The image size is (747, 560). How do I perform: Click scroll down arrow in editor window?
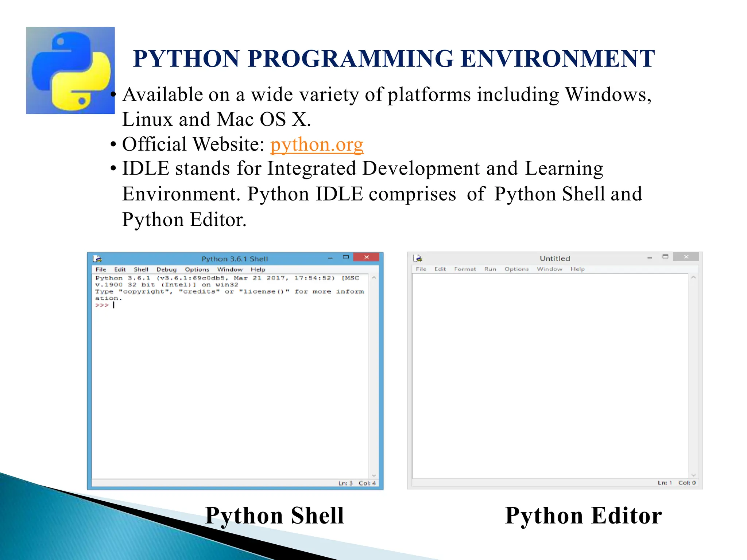click(693, 475)
